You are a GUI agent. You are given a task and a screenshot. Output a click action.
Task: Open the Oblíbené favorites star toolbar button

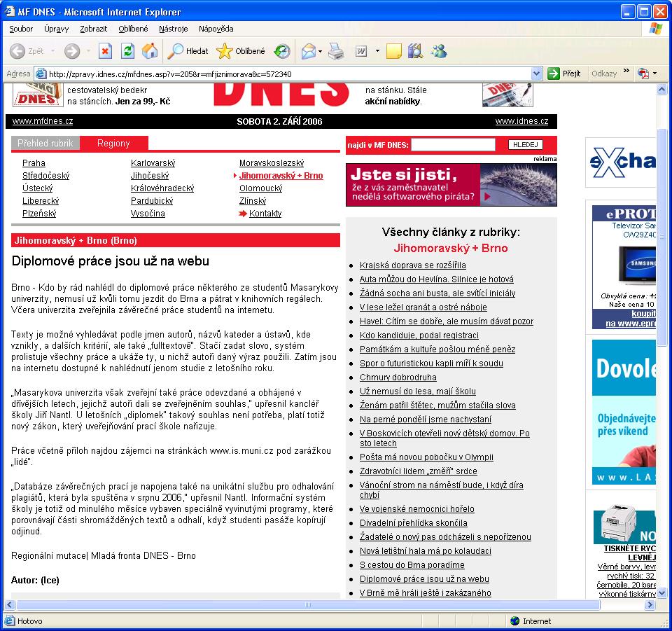coord(240,51)
